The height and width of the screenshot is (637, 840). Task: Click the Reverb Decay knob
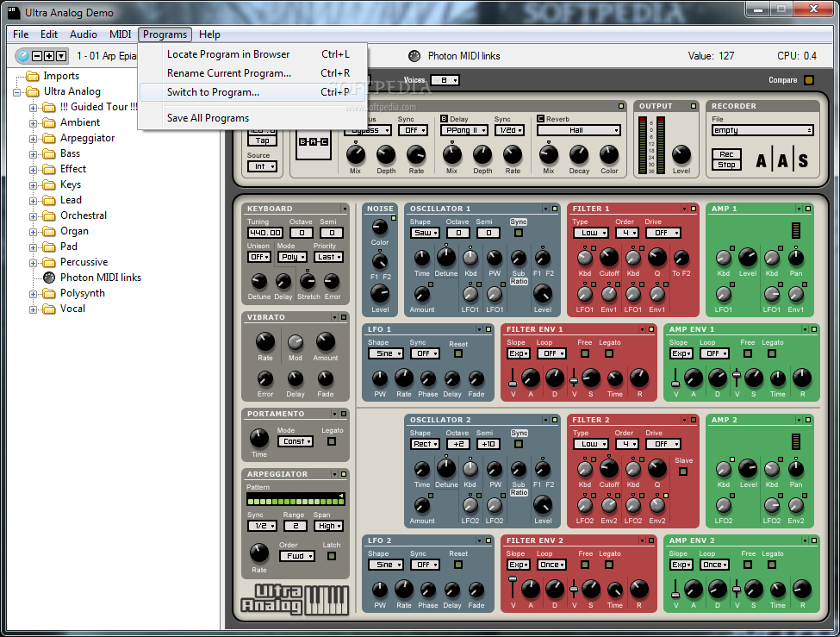click(x=579, y=154)
